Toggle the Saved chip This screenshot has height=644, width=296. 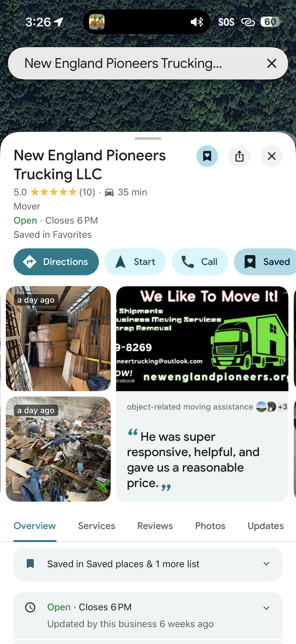pyautogui.click(x=265, y=262)
